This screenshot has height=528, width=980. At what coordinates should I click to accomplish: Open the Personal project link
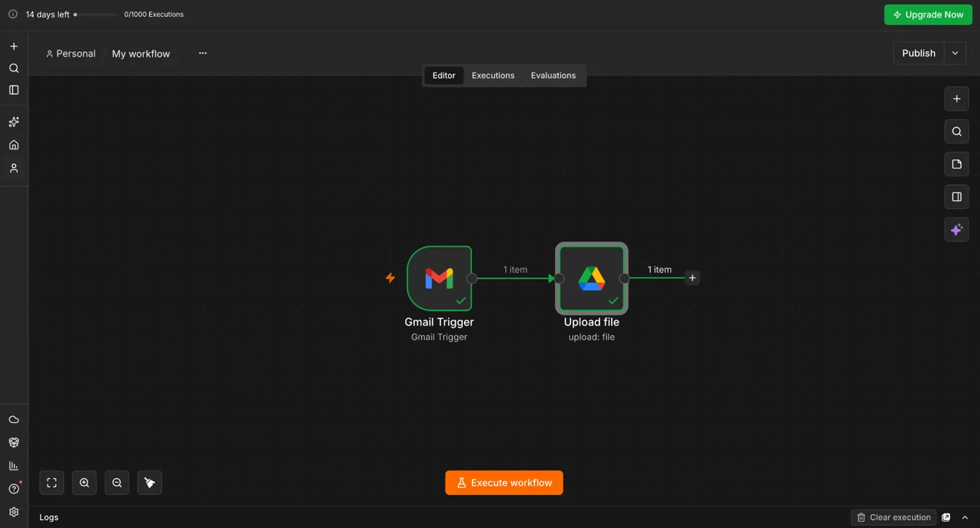[71, 54]
